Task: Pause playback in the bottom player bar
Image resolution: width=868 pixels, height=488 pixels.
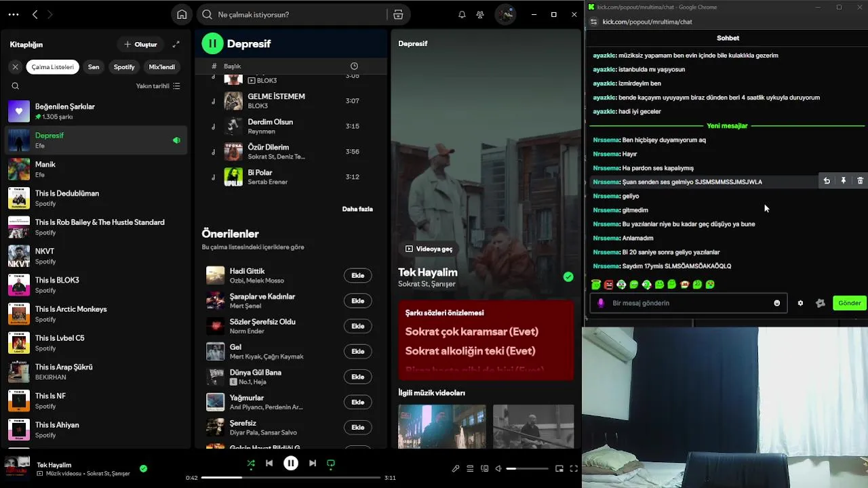Action: [x=291, y=463]
